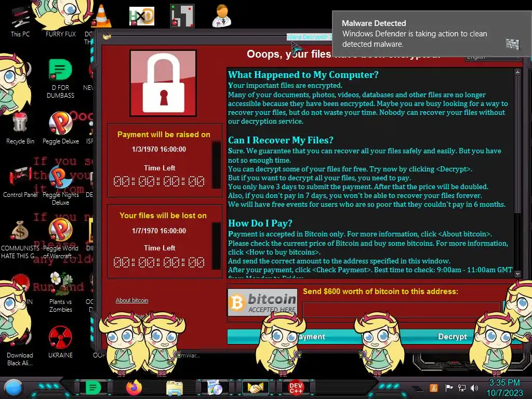
Task: Click the volume speaker tray icon
Action: pos(474,388)
